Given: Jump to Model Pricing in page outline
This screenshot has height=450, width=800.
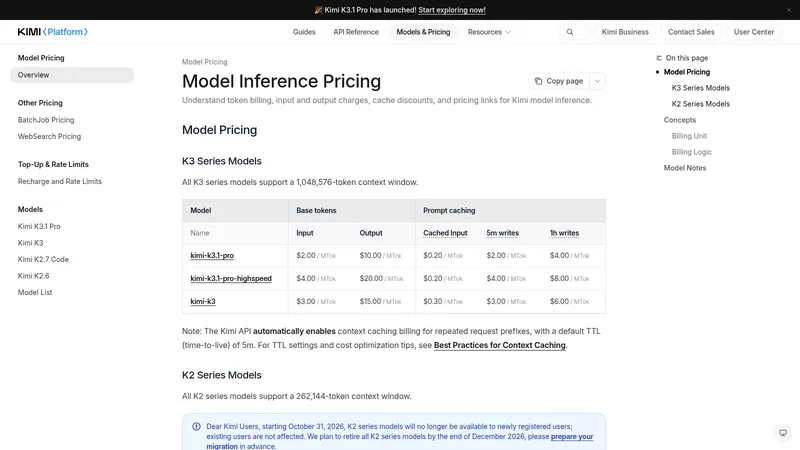Looking at the screenshot, I should pyautogui.click(x=686, y=72).
